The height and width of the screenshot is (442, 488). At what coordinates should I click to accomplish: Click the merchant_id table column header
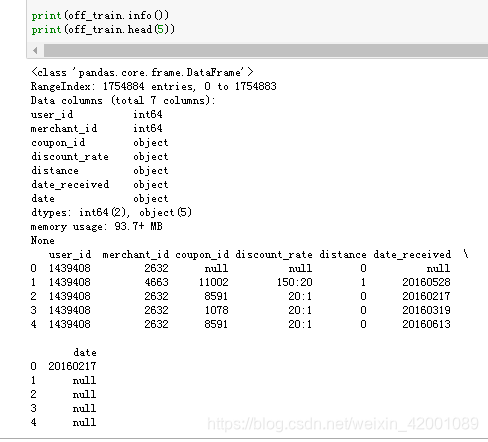point(136,255)
